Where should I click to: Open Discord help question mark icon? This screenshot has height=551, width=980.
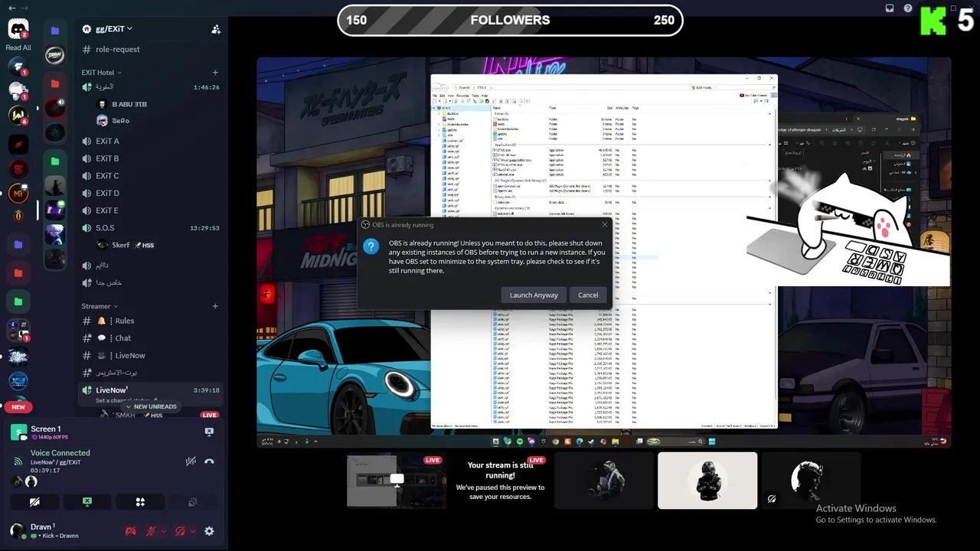908,8
